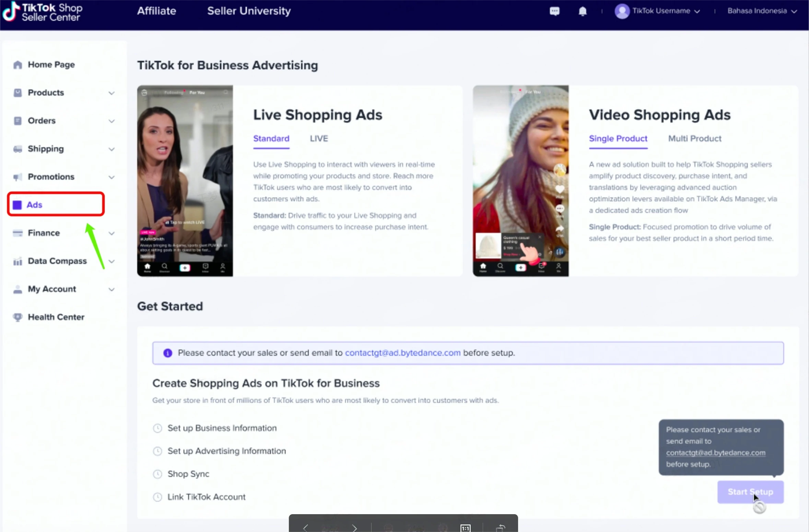The image size is (809, 532).
Task: Switch to the LIVE tab
Action: (x=319, y=138)
